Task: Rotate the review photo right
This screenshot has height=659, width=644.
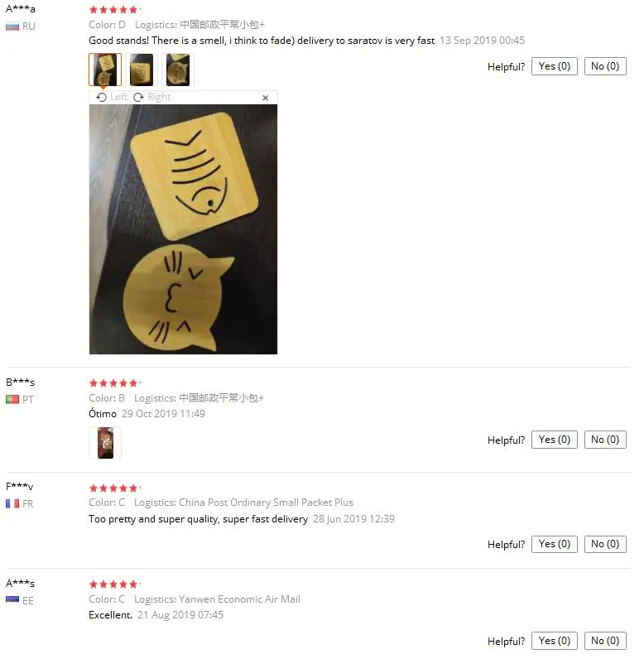Action: (152, 97)
